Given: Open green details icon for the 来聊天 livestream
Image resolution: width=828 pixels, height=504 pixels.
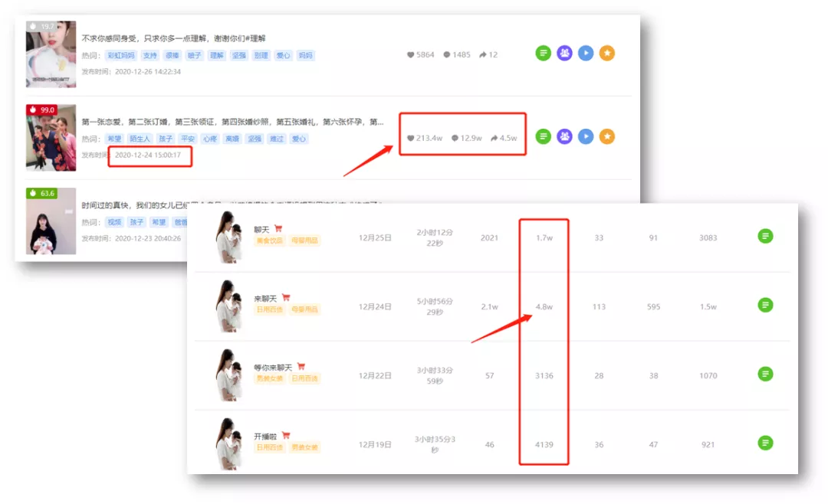Looking at the screenshot, I should [765, 304].
